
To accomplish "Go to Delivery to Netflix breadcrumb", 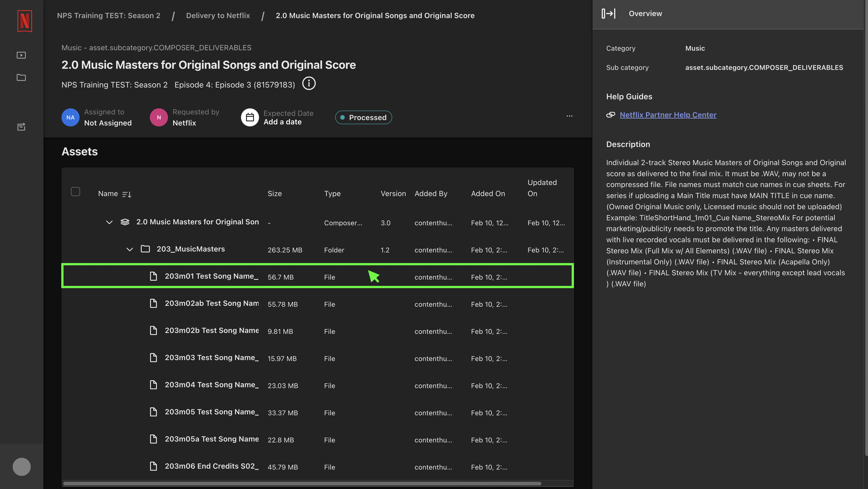I will (x=218, y=16).
